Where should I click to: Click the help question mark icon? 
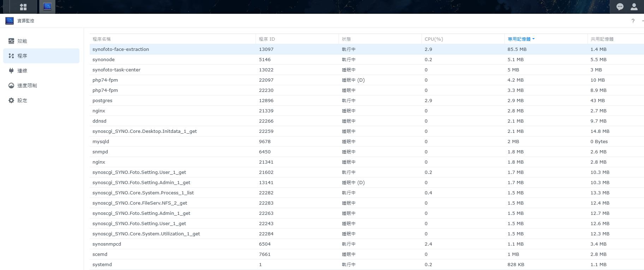(x=633, y=21)
